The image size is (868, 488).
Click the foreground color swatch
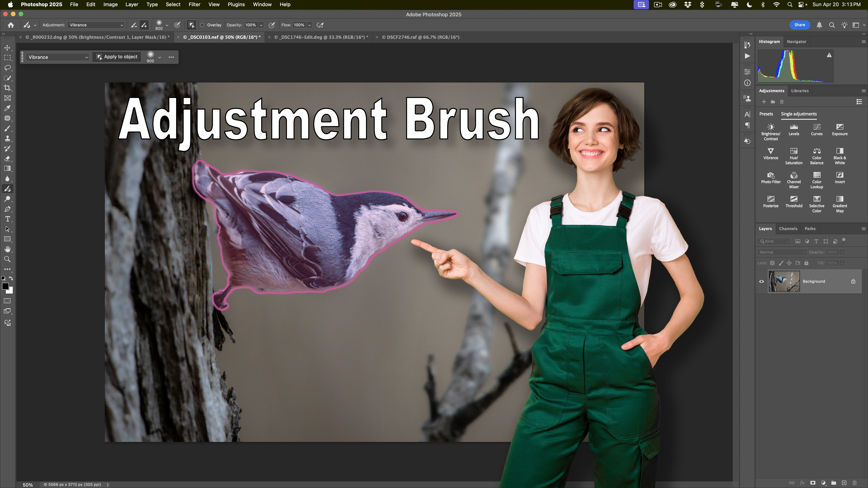pyautogui.click(x=5, y=286)
